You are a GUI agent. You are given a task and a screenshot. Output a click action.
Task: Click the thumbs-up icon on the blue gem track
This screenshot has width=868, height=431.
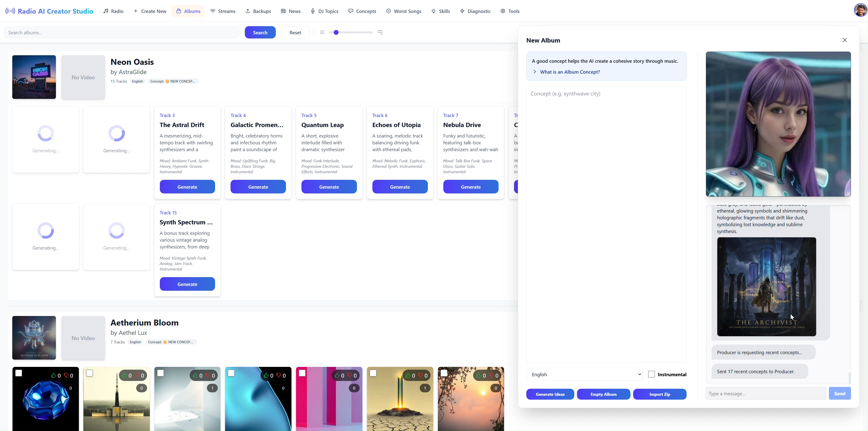(54, 375)
